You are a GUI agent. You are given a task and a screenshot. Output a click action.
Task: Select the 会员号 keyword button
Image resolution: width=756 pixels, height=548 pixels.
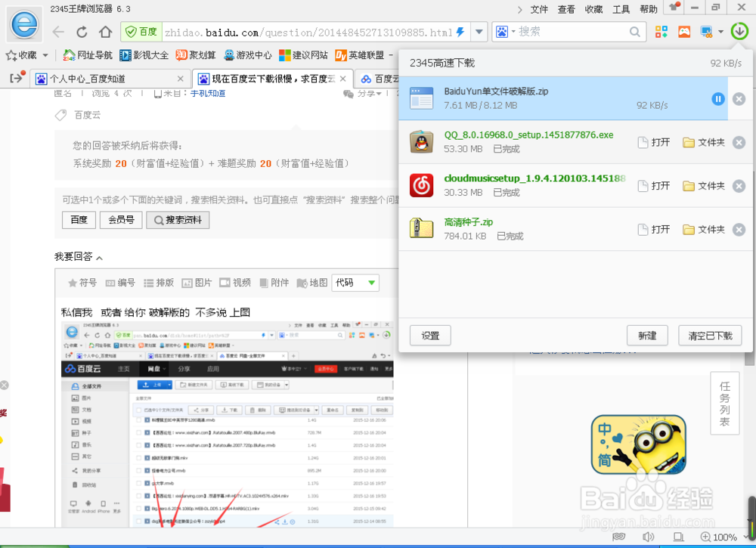[121, 220]
